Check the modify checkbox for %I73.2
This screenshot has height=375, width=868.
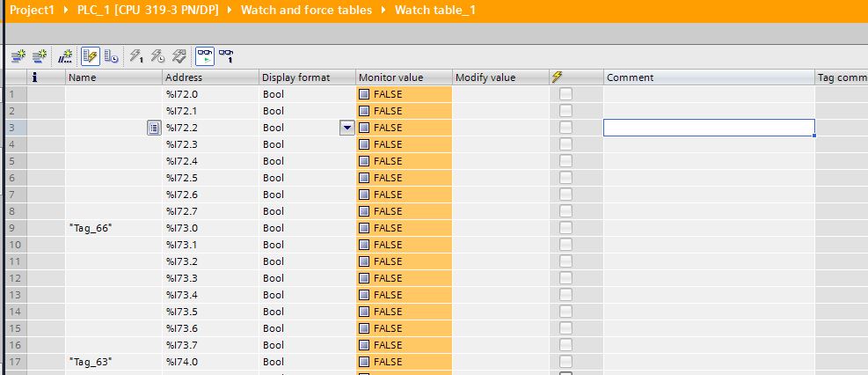click(565, 261)
